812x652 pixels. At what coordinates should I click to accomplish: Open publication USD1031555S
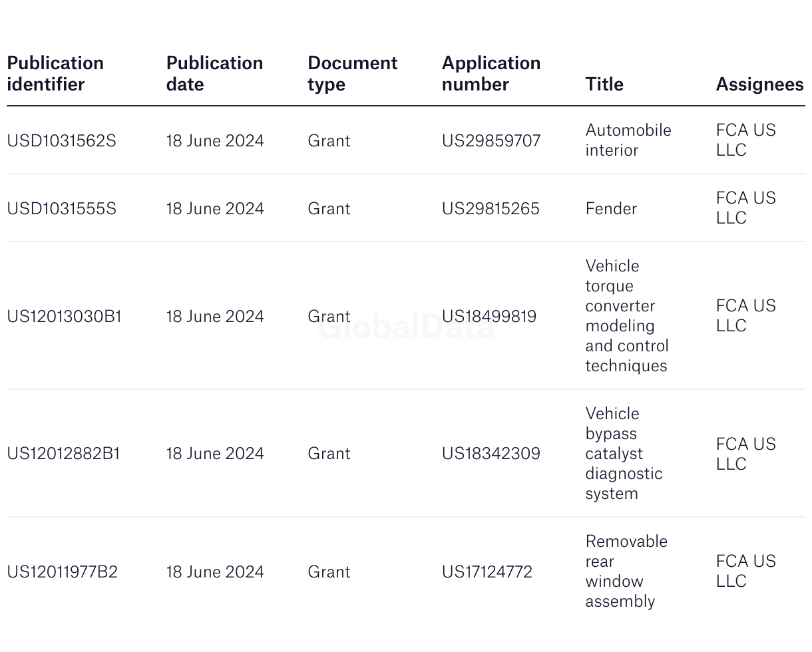click(61, 209)
